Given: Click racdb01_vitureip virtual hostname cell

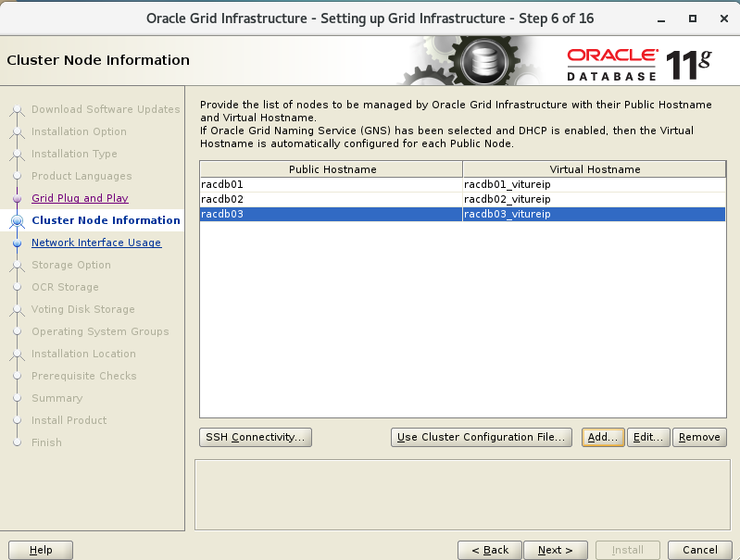Looking at the screenshot, I should pos(595,184).
